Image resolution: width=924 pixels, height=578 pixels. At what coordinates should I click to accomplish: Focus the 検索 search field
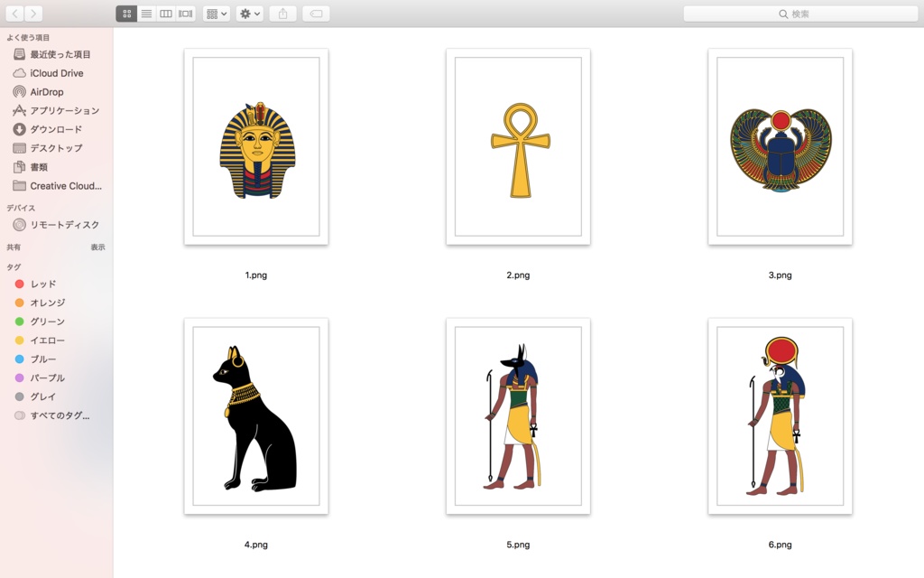click(x=800, y=14)
